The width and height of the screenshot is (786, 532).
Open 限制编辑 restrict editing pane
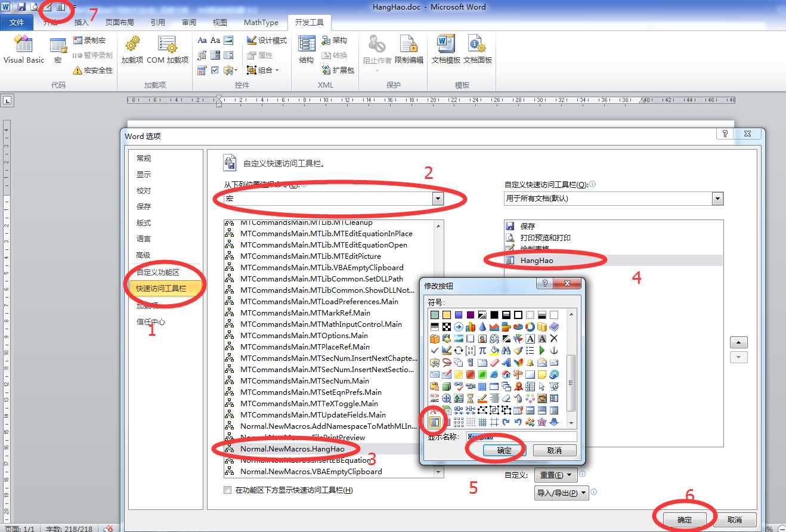[409, 50]
